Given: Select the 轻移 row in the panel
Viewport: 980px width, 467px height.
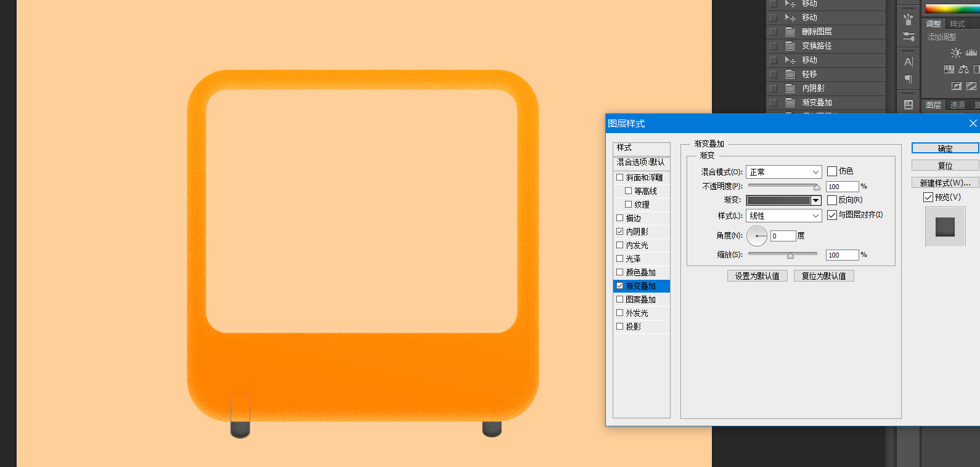Looking at the screenshot, I should (x=826, y=74).
